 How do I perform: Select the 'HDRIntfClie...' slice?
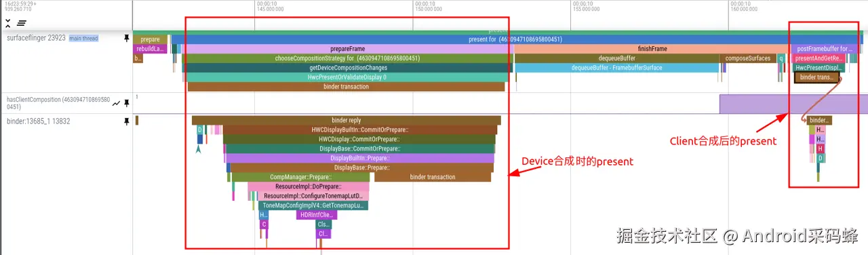(317, 215)
